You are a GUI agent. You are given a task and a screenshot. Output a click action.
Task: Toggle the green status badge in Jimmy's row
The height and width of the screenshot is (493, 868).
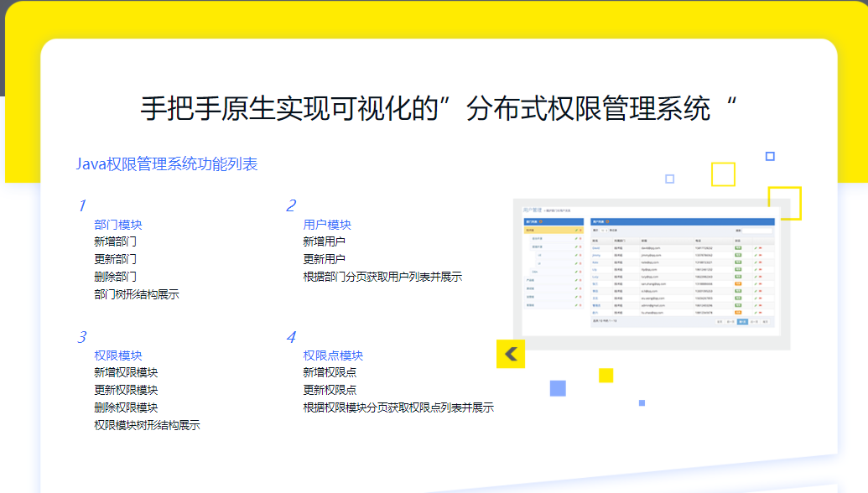[x=738, y=256]
